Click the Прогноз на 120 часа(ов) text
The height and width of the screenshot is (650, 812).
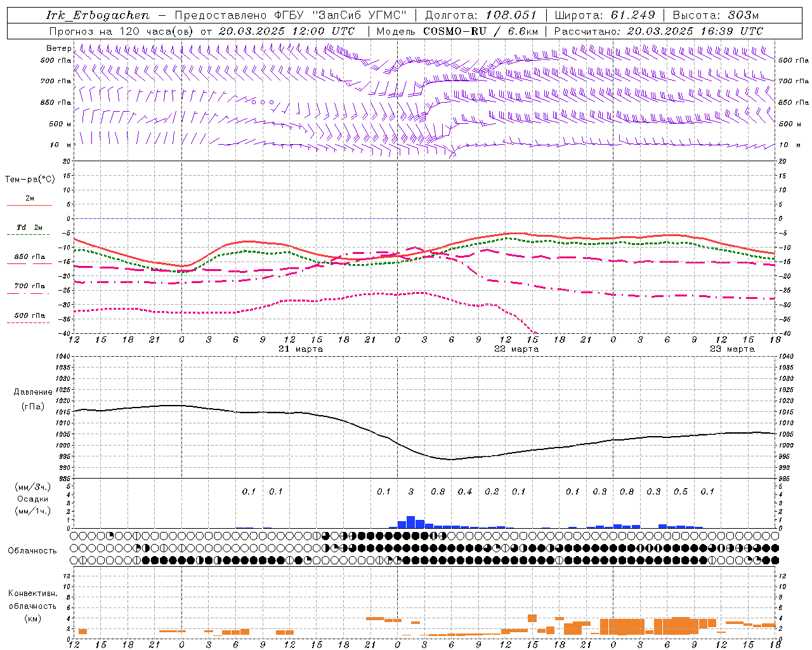point(122,31)
